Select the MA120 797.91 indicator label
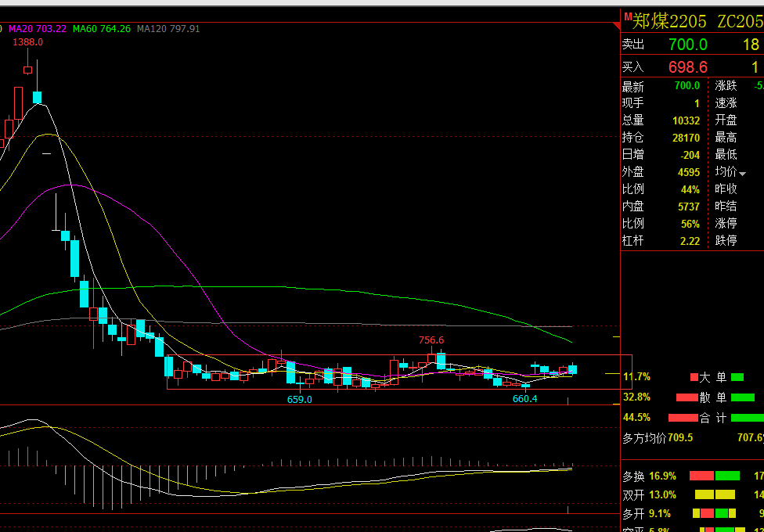 pyautogui.click(x=168, y=29)
